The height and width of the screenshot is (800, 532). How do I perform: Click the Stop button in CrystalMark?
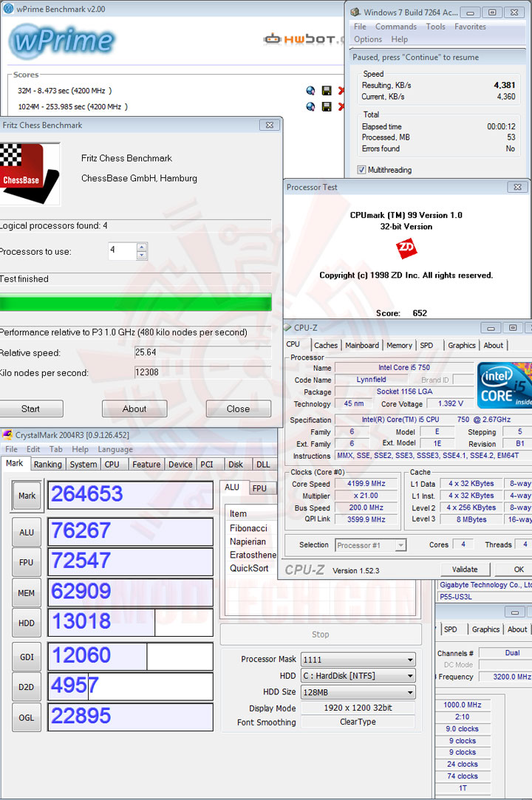pyautogui.click(x=321, y=635)
